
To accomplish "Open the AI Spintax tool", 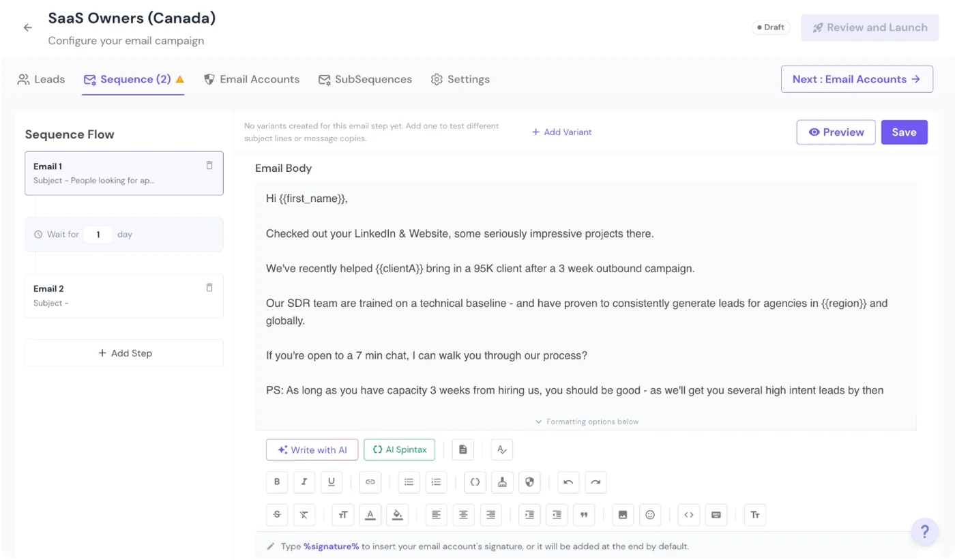I will tap(400, 450).
